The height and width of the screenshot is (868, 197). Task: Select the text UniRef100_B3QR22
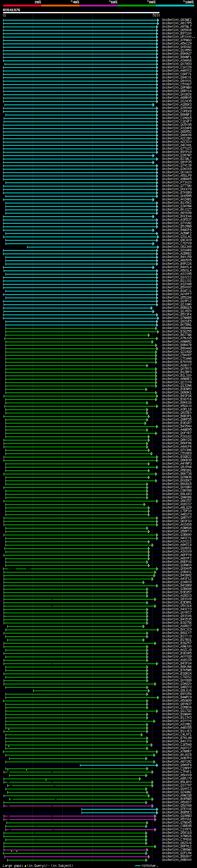[x=177, y=457]
